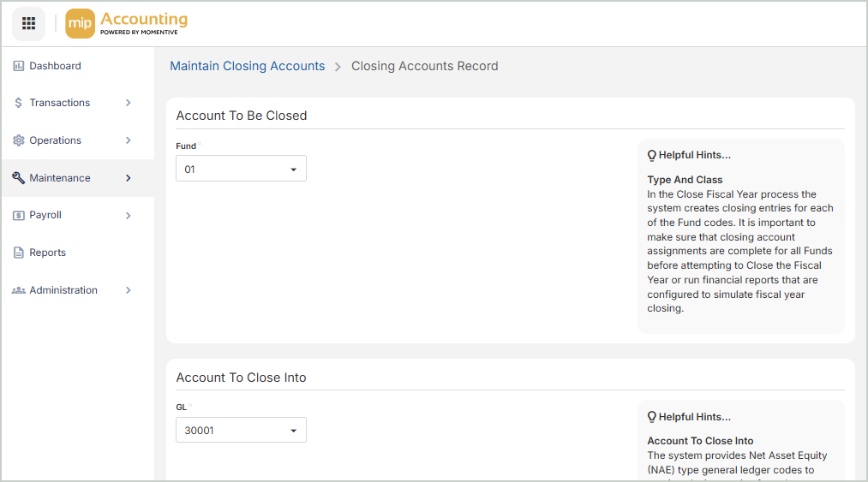The image size is (868, 482).
Task: Open the app launcher grid icon
Action: tap(28, 23)
